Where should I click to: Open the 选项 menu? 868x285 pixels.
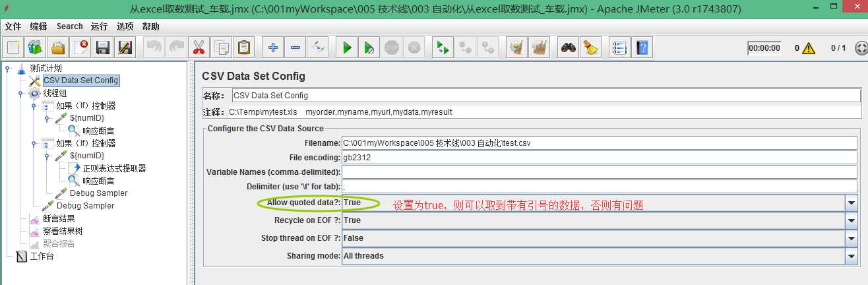[x=125, y=26]
